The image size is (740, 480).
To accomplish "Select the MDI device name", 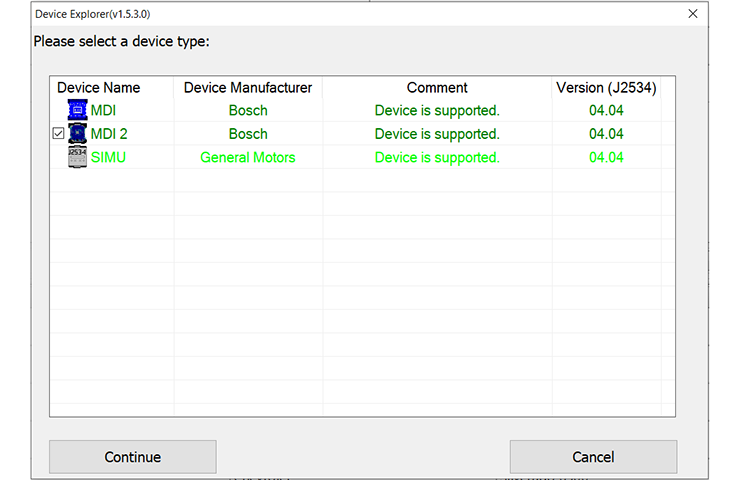I will click(103, 111).
